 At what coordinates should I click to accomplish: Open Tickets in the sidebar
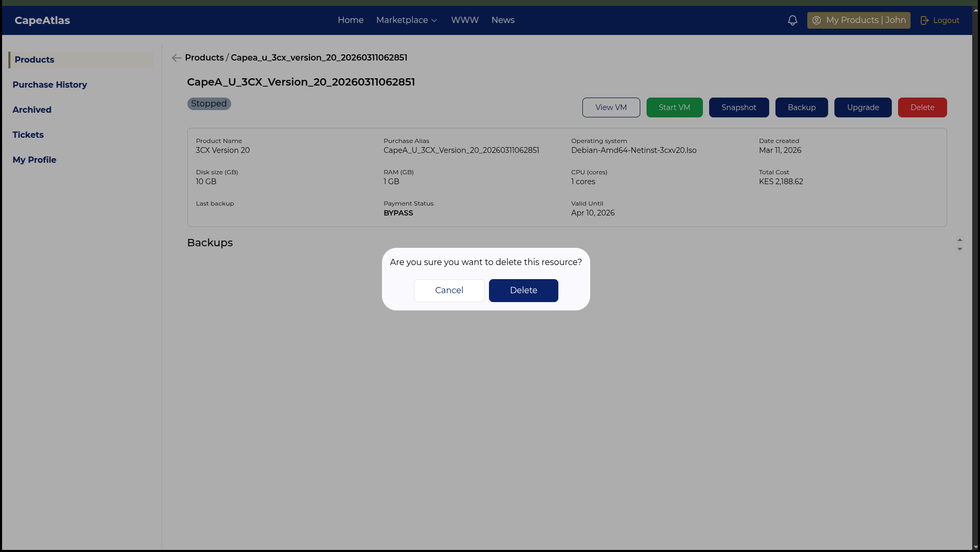[28, 135]
